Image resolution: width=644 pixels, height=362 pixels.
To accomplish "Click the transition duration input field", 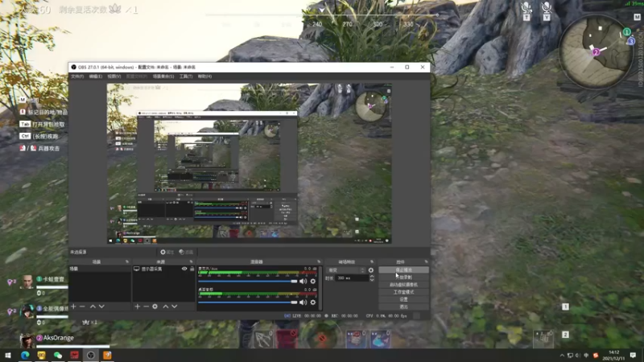I will (x=352, y=278).
